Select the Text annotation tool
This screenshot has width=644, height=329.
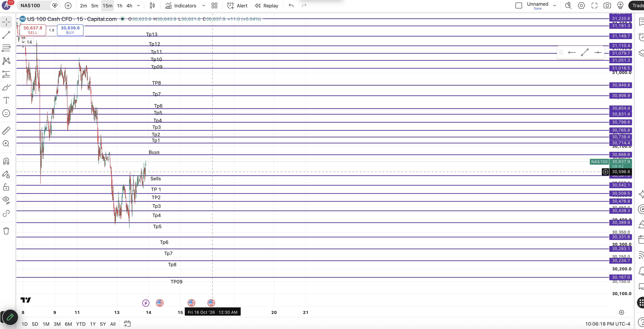point(6,100)
